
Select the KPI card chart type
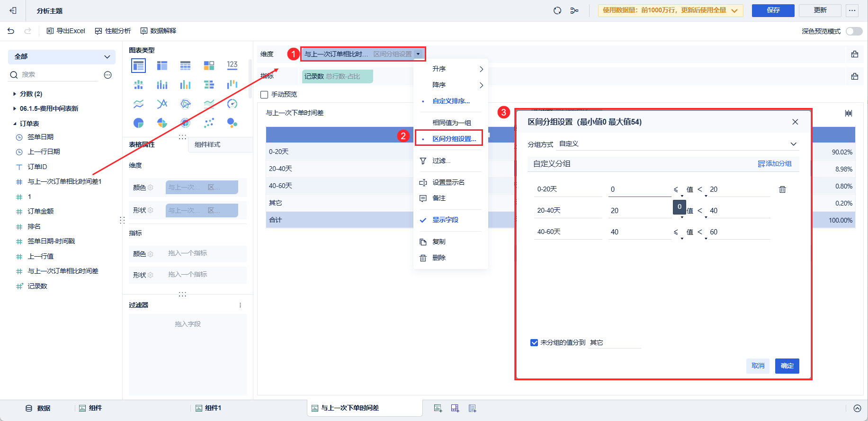pos(209,65)
